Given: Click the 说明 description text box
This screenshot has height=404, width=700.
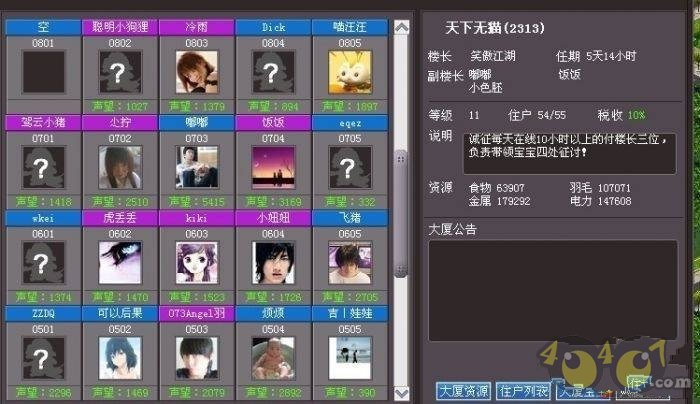Looking at the screenshot, I should pyautogui.click(x=570, y=154).
